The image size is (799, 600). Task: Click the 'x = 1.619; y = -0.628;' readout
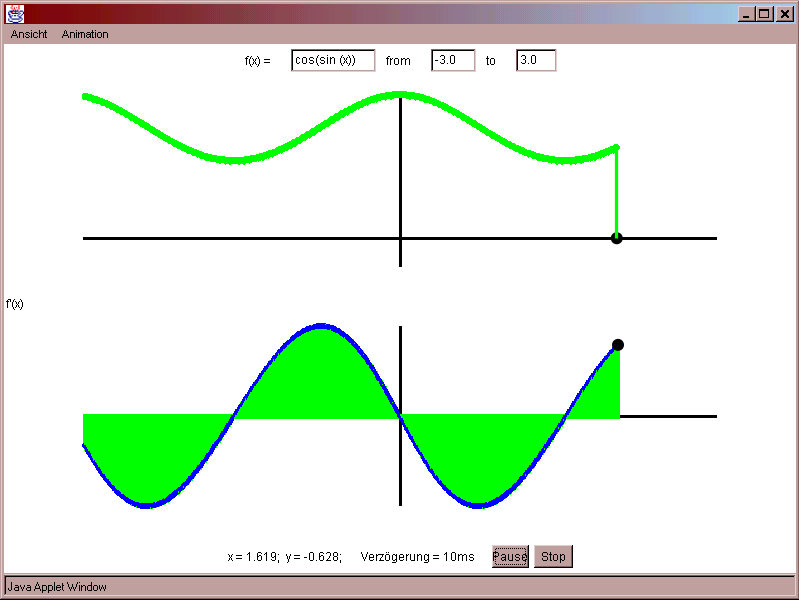click(285, 557)
